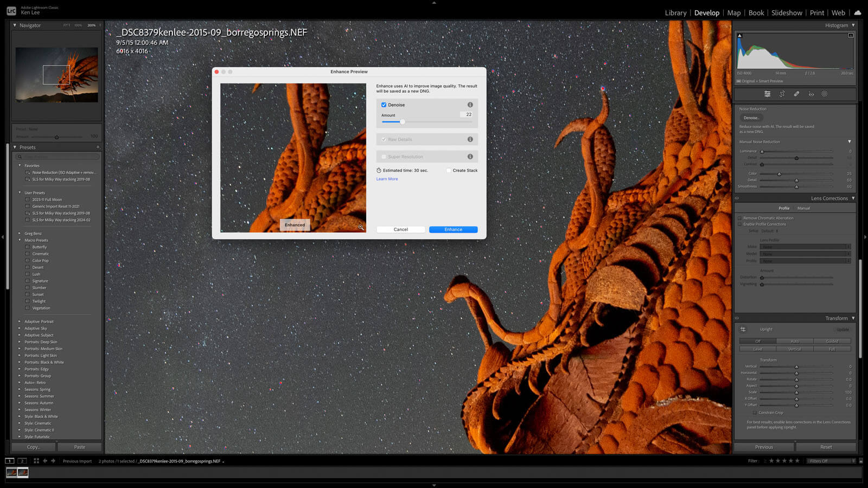868x488 pixels.
Task: Click the zoom-out magnifier in the Enhance preview
Action: (x=361, y=227)
